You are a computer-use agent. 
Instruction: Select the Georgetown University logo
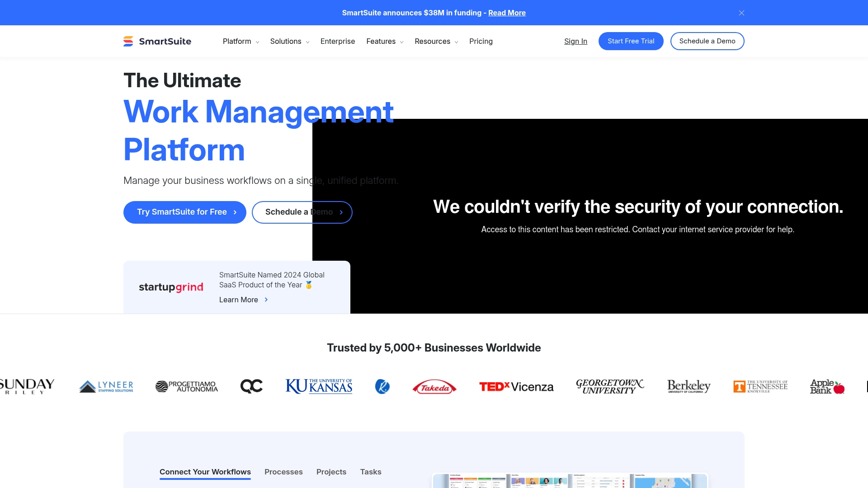click(609, 386)
